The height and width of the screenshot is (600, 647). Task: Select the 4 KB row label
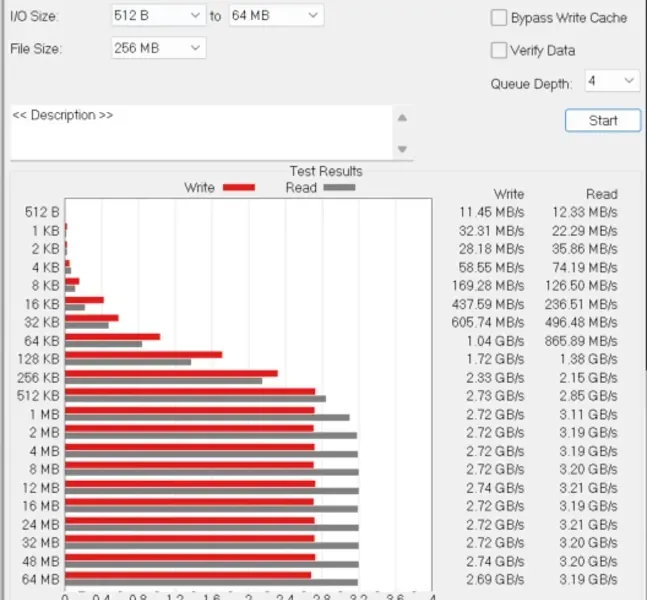[46, 267]
